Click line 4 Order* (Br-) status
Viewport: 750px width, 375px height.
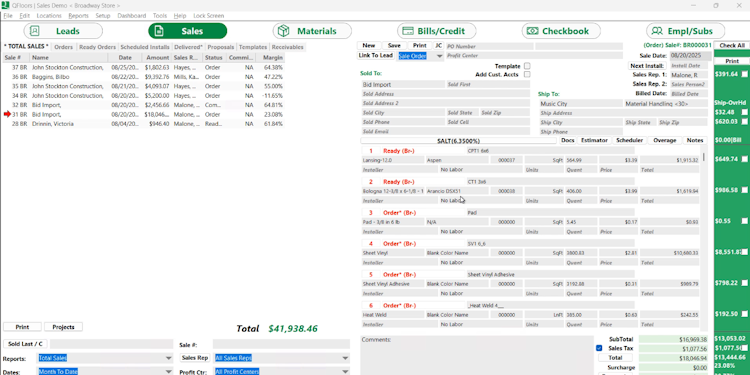399,244
